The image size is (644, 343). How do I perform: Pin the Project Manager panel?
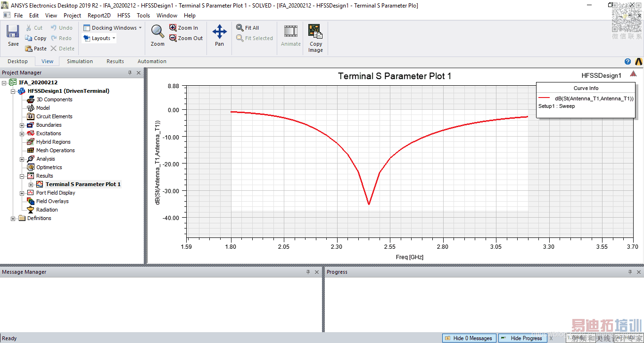tap(130, 73)
